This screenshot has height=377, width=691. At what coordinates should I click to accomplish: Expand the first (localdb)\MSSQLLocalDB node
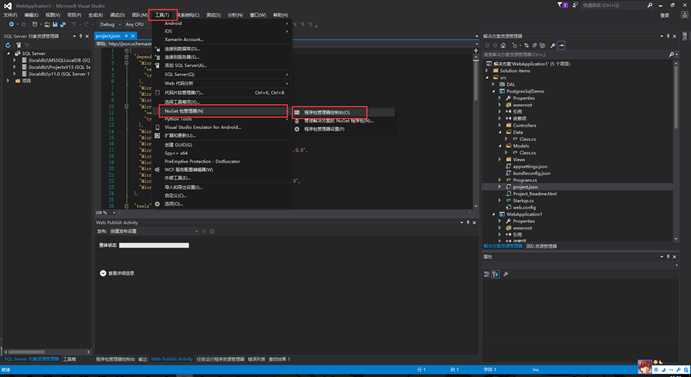[x=15, y=60]
